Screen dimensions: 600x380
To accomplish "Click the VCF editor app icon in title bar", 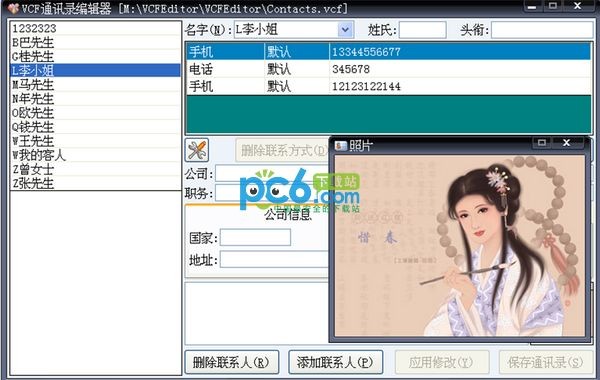I will coord(13,8).
